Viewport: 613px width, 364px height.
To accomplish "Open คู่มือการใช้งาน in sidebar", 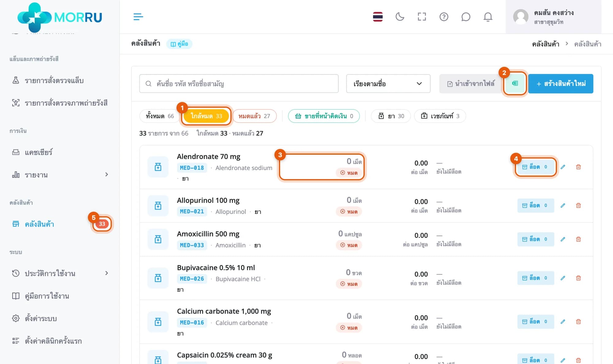I will [60, 296].
